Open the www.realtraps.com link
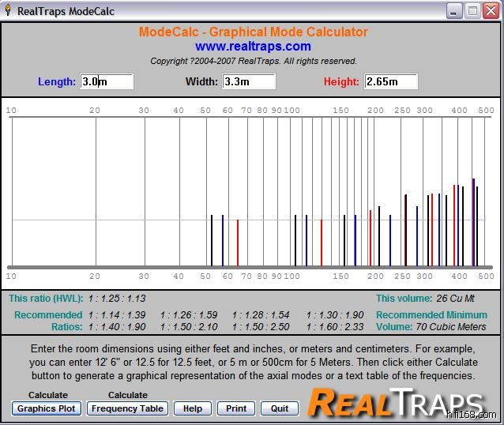Image resolution: width=504 pixels, height=425 pixels. tap(253, 47)
